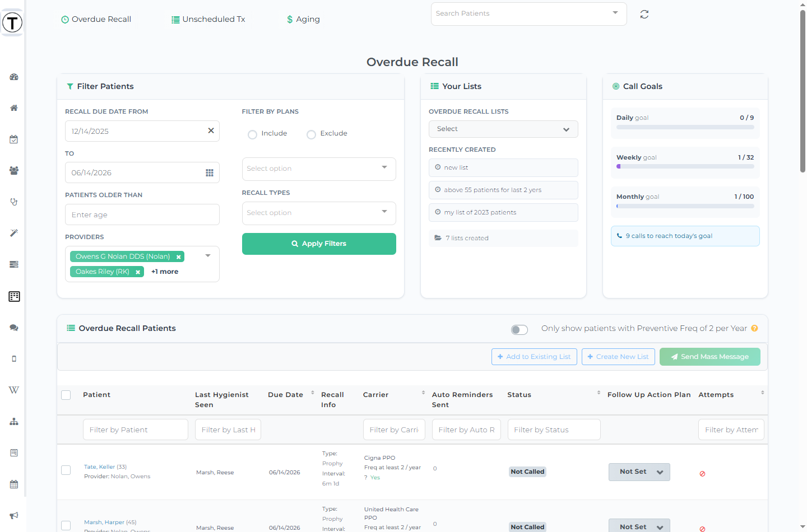Click the Send Mass Message button
The height and width of the screenshot is (532, 807).
coord(710,357)
